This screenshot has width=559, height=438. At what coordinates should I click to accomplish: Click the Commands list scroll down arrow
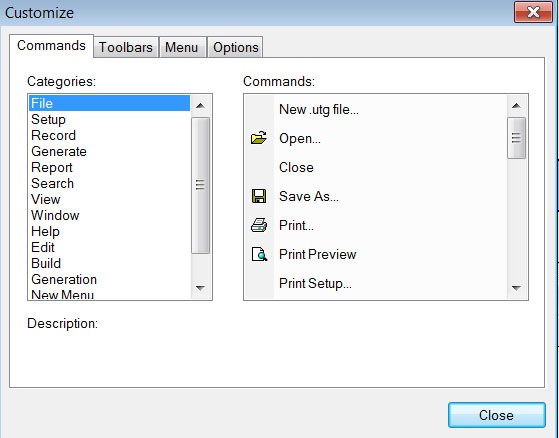[x=516, y=288]
